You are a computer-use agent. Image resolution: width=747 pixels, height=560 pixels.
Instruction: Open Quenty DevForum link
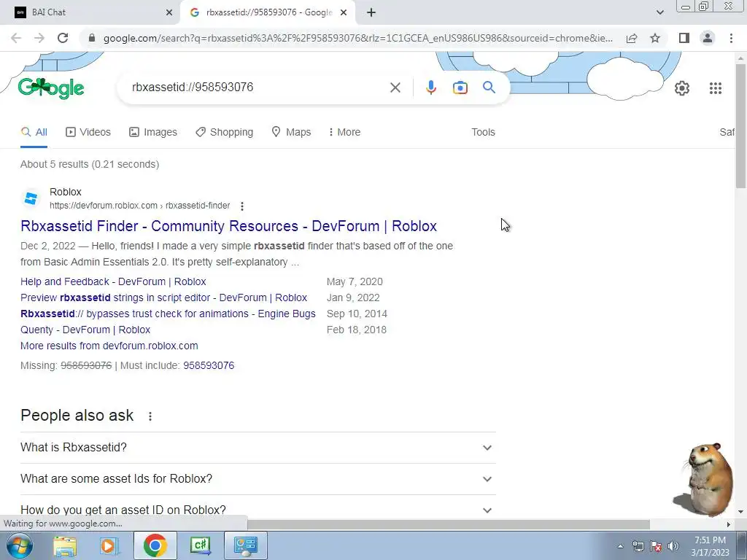85,330
